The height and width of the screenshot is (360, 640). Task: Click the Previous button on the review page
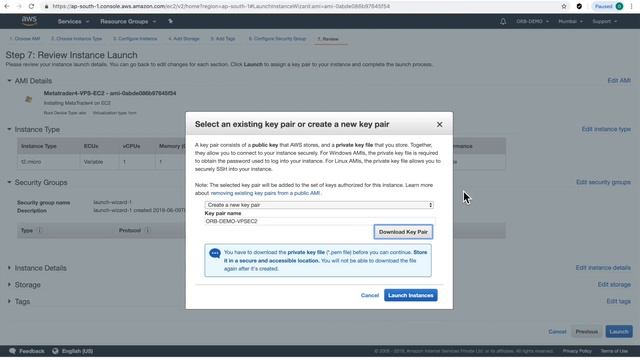(587, 331)
